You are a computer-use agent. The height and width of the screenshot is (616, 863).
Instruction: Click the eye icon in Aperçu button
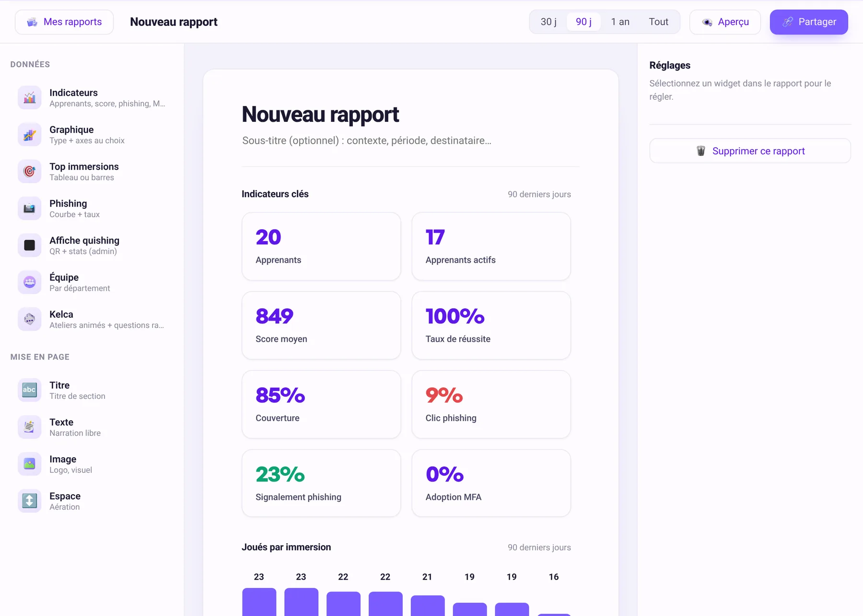point(707,22)
